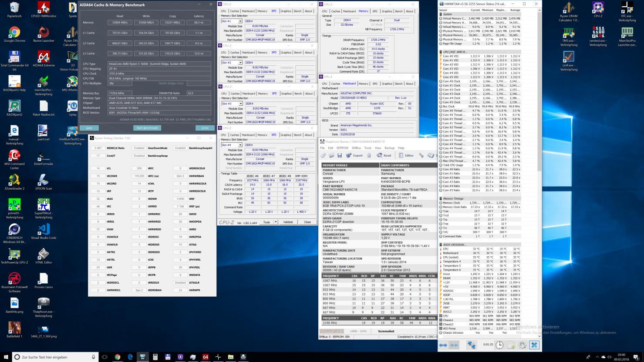Open Edge from the Windows taskbar

click(130, 357)
